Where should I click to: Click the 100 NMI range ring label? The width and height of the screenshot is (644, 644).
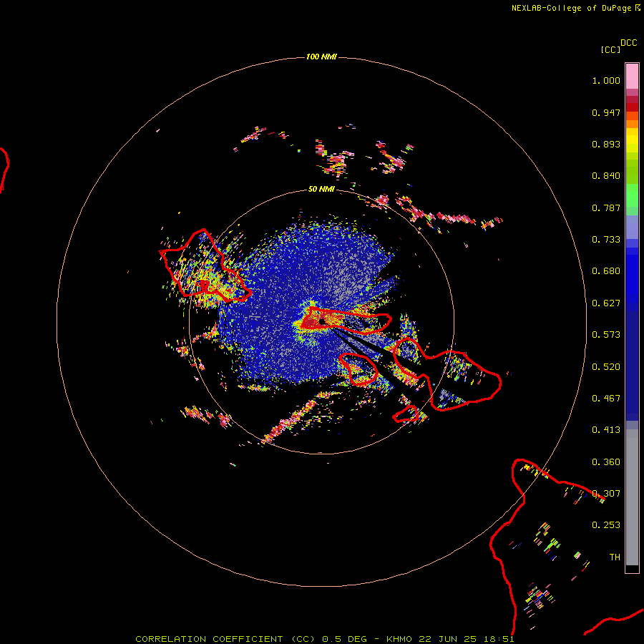[321, 57]
